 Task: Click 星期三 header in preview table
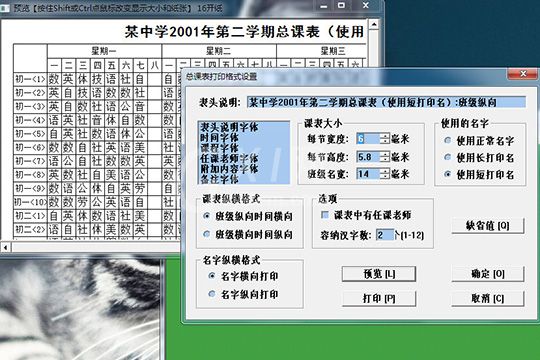(x=333, y=51)
